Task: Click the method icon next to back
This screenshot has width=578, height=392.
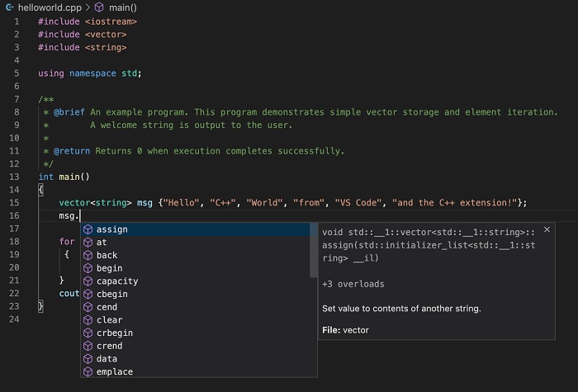Action: click(x=88, y=255)
